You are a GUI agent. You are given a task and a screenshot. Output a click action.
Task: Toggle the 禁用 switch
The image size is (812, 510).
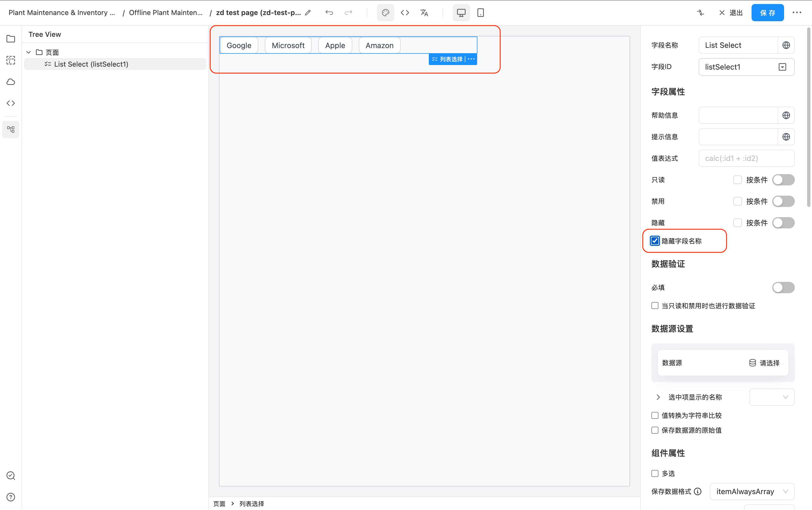pyautogui.click(x=783, y=201)
